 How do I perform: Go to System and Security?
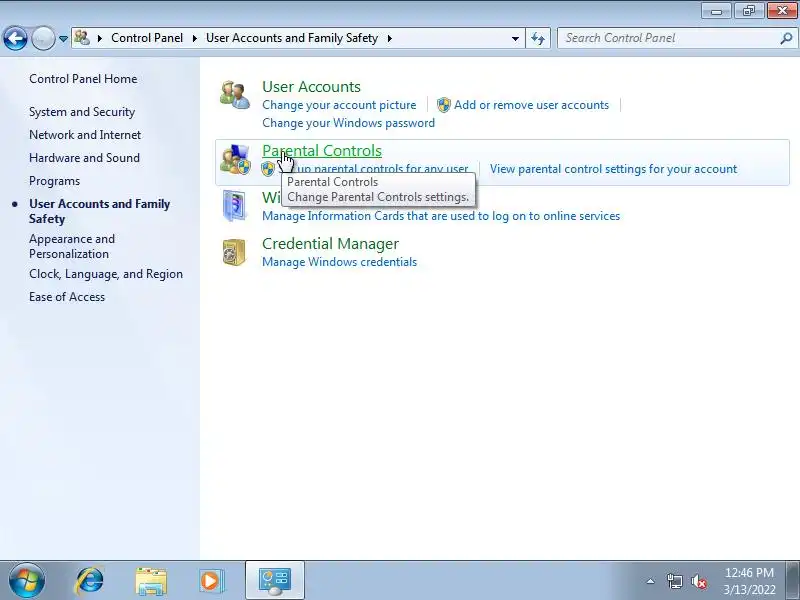[x=82, y=112]
